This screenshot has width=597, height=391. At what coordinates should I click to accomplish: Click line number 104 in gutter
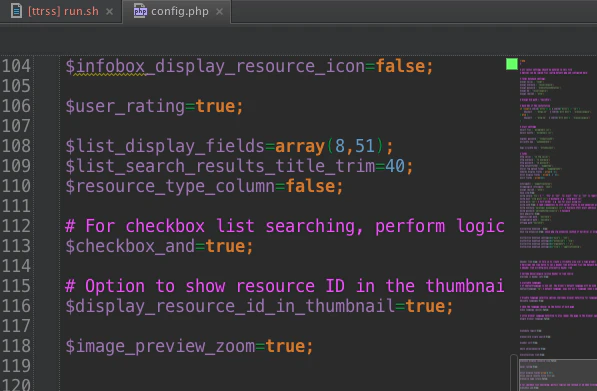[x=16, y=66]
